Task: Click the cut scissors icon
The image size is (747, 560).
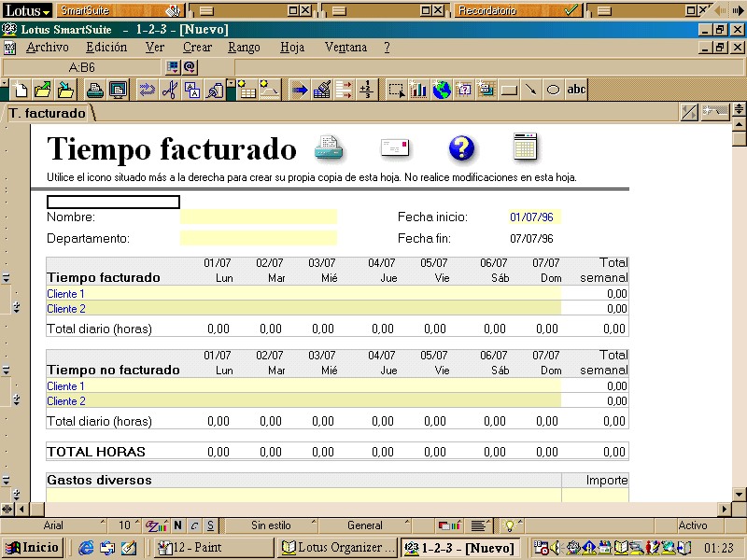Action: pos(170,90)
